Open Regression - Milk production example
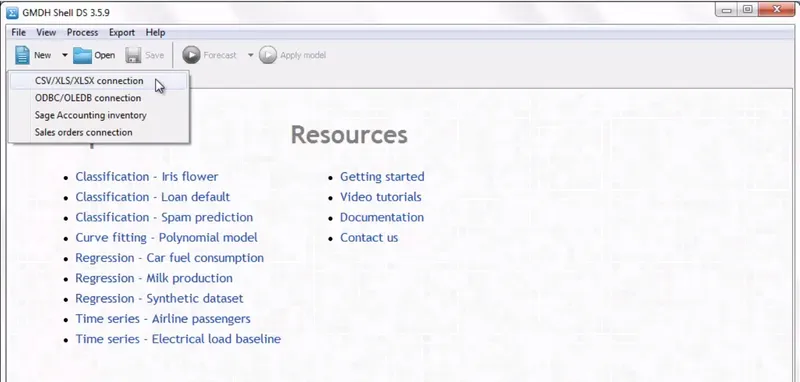This screenshot has width=800, height=382. (x=154, y=278)
